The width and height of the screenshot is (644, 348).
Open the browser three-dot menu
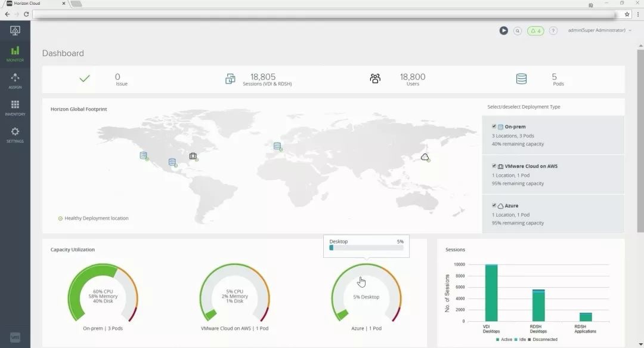[x=637, y=14]
